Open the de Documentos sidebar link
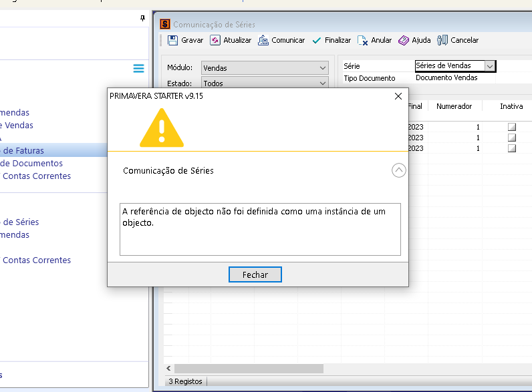This screenshot has width=532, height=392. (31, 163)
